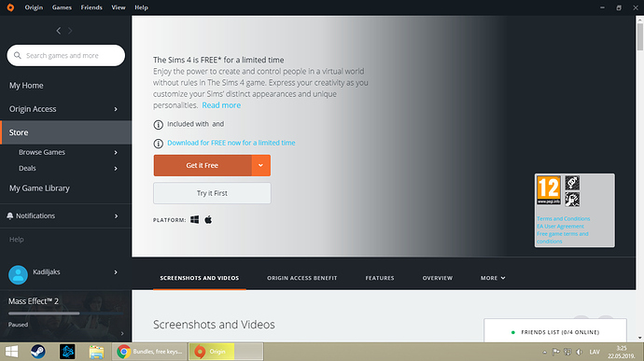
Task: Switch to the Features tab
Action: point(380,278)
